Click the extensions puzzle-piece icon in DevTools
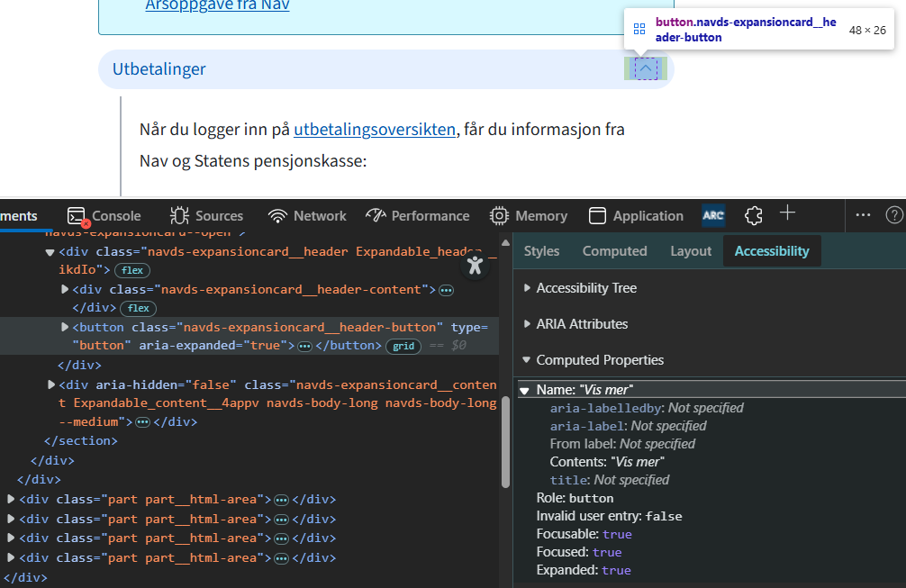The height and width of the screenshot is (588, 906). [754, 215]
